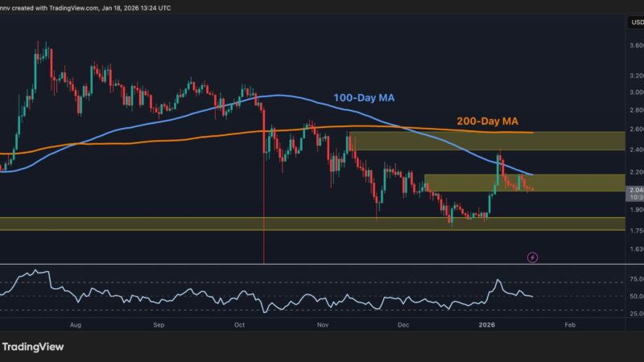Click the 1.75 price axis label

(x=637, y=231)
